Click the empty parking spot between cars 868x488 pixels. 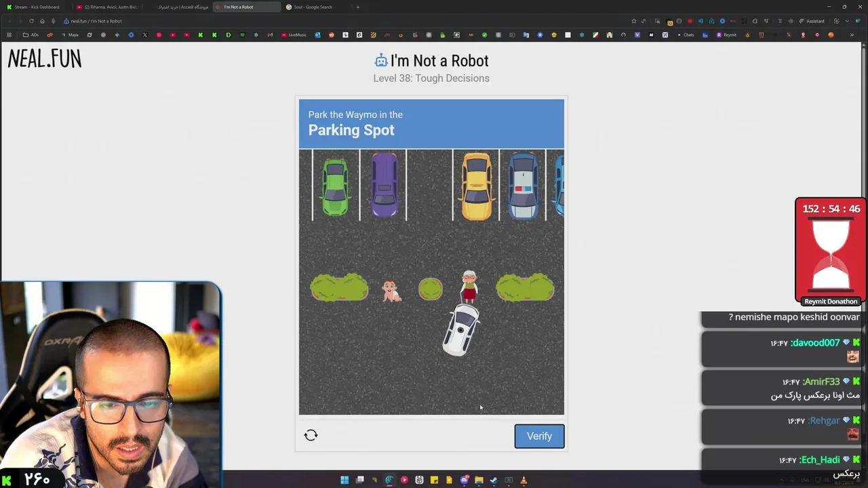pos(429,185)
